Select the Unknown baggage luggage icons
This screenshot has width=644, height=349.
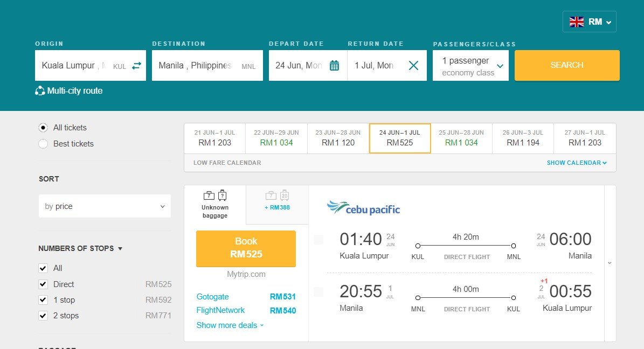click(215, 196)
